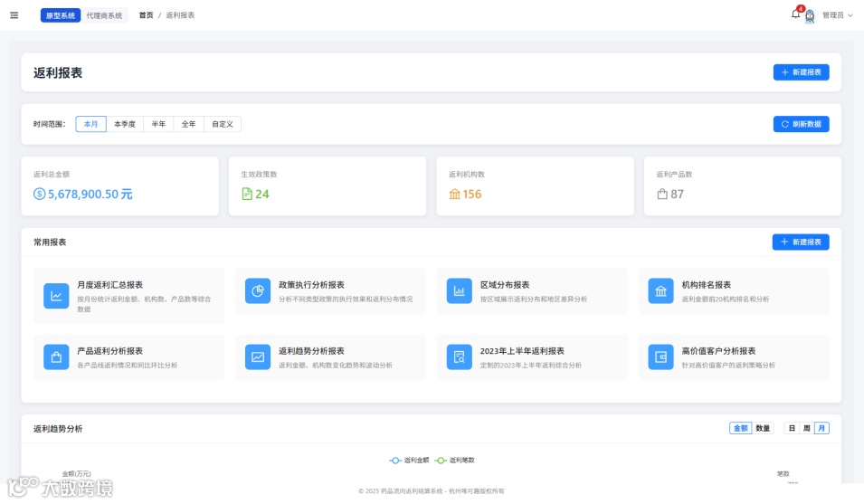Open the 月度返利汇总报表 line chart icon

pos(56,296)
